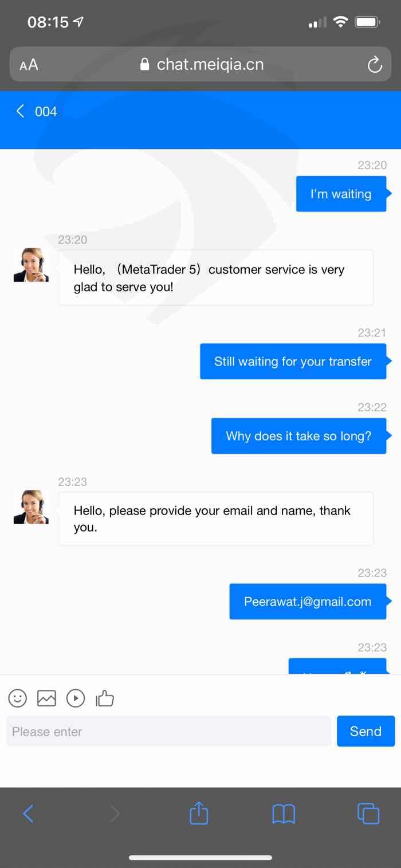Focus the "Please enter" message box
The image size is (401, 868).
(x=168, y=731)
